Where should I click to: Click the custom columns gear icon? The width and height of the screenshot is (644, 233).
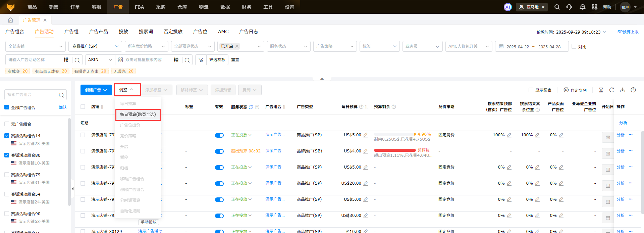point(566,90)
